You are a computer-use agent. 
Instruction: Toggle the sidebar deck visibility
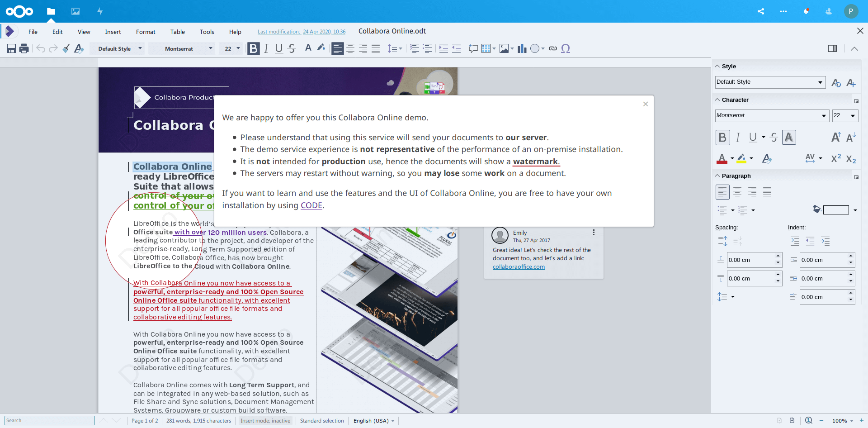click(832, 48)
